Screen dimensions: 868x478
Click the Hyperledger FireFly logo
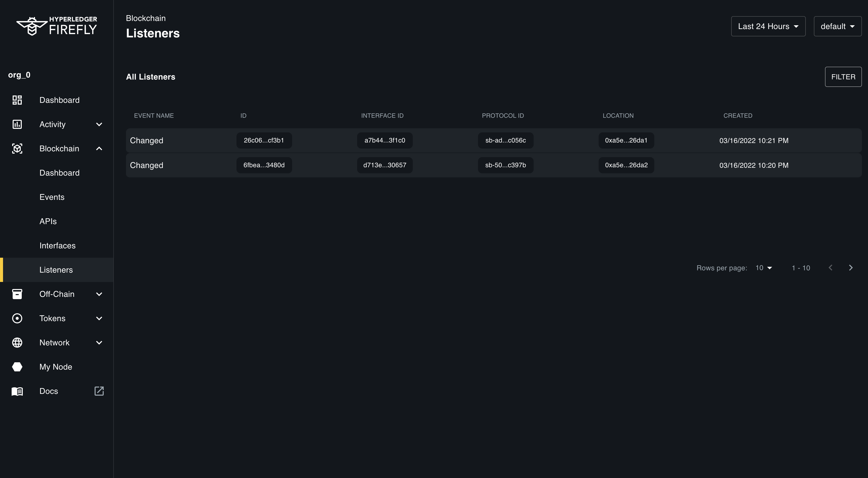pyautogui.click(x=57, y=26)
